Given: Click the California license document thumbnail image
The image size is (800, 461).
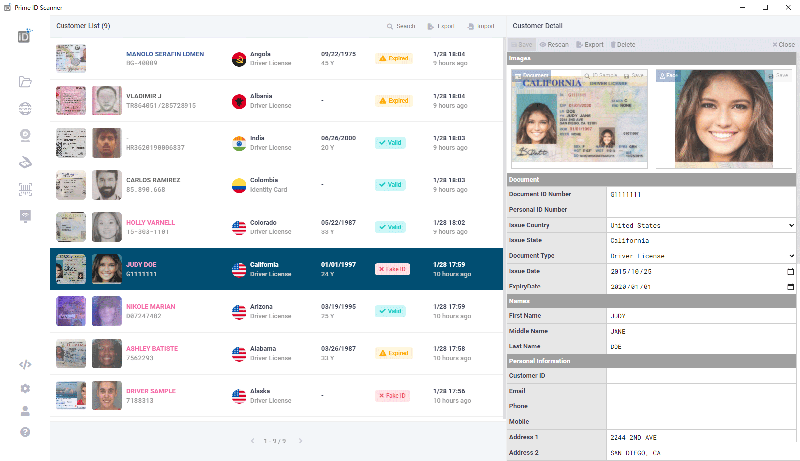Looking at the screenshot, I should [x=579, y=117].
